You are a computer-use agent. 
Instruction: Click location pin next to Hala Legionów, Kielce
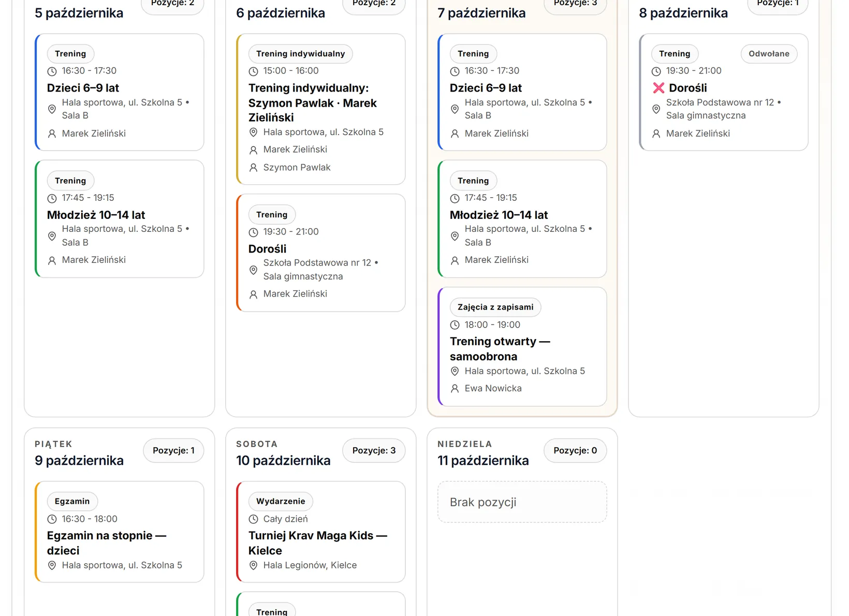[253, 566]
